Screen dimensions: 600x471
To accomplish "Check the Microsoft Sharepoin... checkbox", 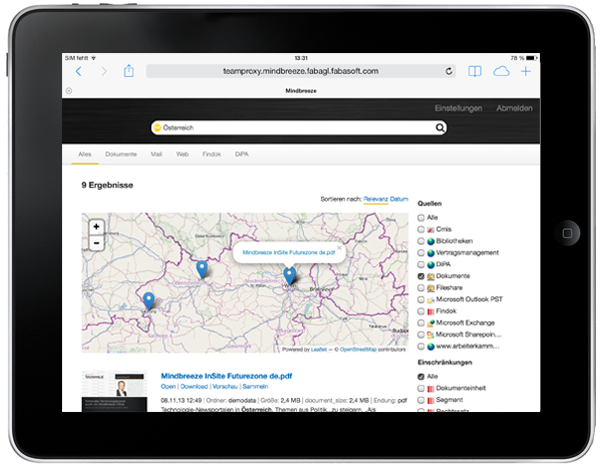I will [421, 335].
